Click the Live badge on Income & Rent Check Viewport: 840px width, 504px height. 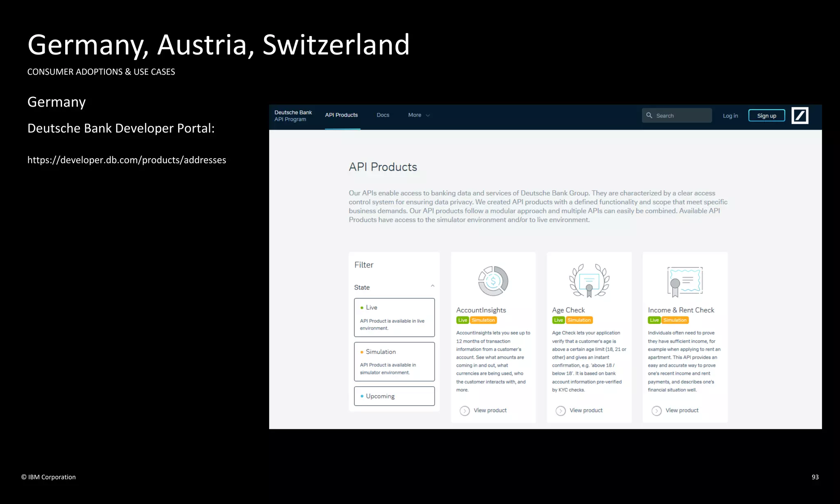(x=655, y=320)
